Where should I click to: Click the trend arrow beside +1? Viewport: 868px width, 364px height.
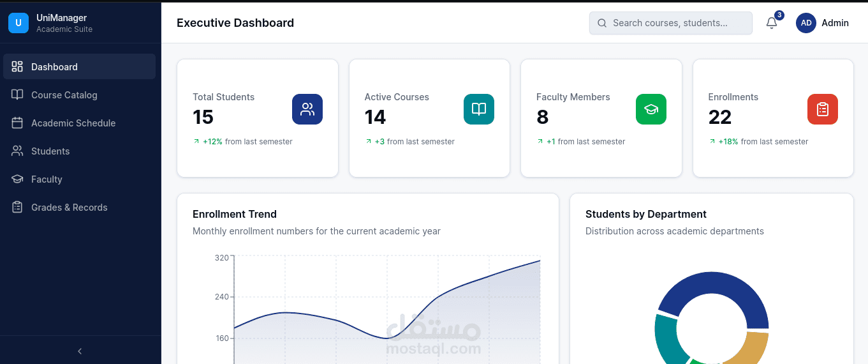tap(540, 141)
